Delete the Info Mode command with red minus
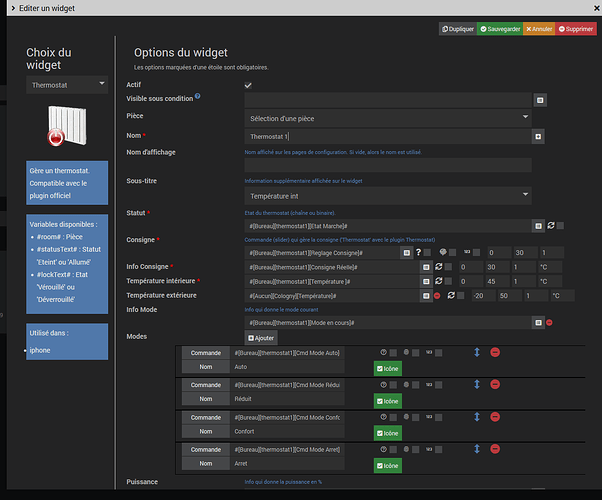Image resolution: width=602 pixels, height=500 pixels. click(550, 323)
